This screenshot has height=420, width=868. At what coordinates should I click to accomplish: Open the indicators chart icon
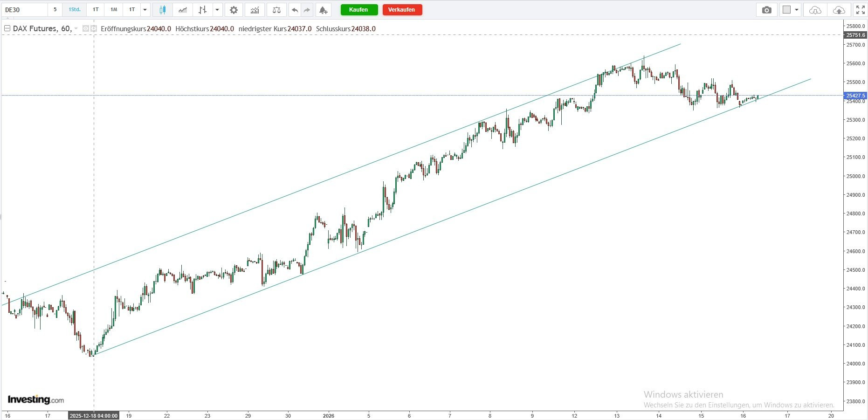pyautogui.click(x=255, y=10)
